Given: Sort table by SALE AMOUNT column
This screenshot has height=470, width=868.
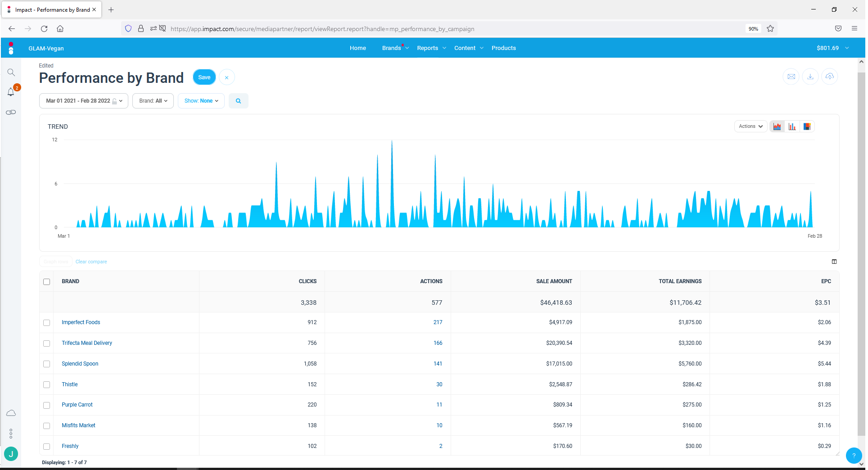Looking at the screenshot, I should [x=554, y=281].
